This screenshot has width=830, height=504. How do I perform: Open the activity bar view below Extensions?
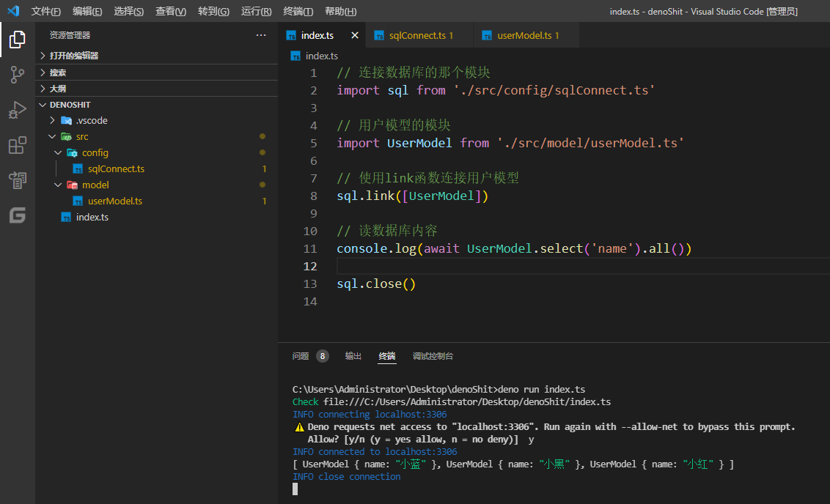[17, 180]
